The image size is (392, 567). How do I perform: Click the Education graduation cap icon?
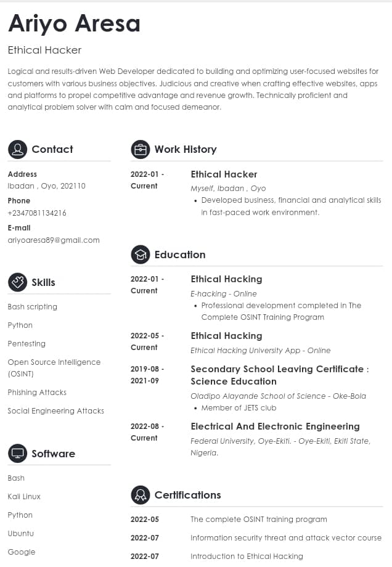point(141,255)
